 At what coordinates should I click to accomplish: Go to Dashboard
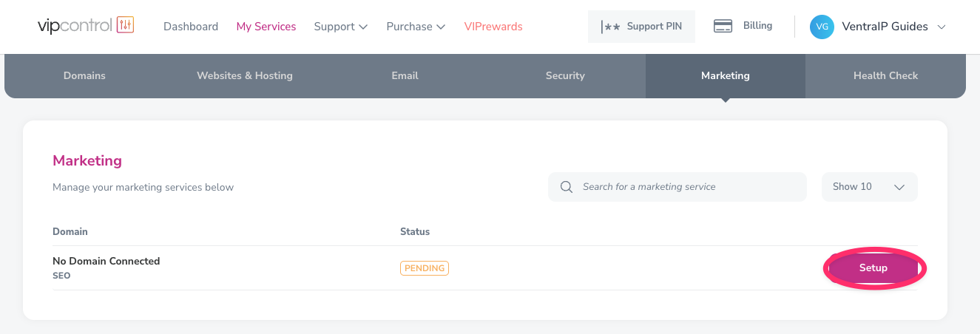click(x=191, y=27)
